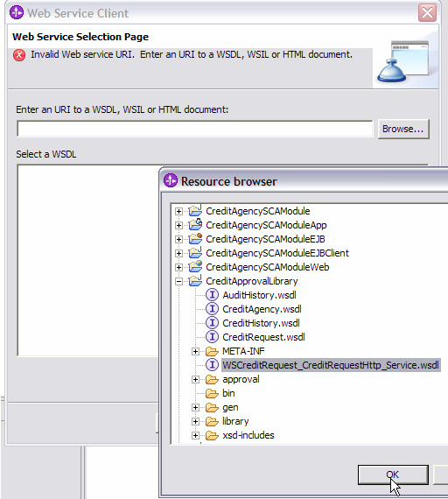This screenshot has width=448, height=499.
Task: Click the AuditHistory.wsdl interface icon
Action: 212,295
